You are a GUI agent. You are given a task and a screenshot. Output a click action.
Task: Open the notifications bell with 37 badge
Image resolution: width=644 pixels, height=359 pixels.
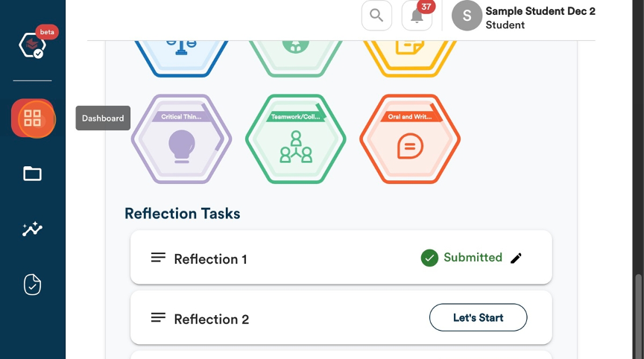(x=417, y=16)
